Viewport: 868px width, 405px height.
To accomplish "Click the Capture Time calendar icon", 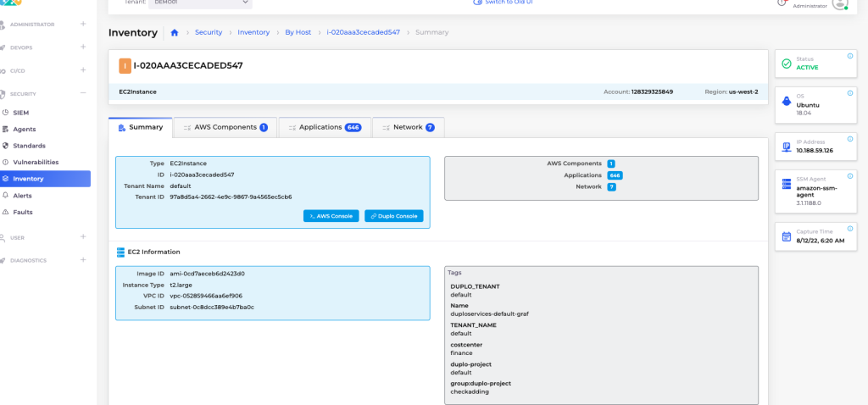I will click(787, 236).
